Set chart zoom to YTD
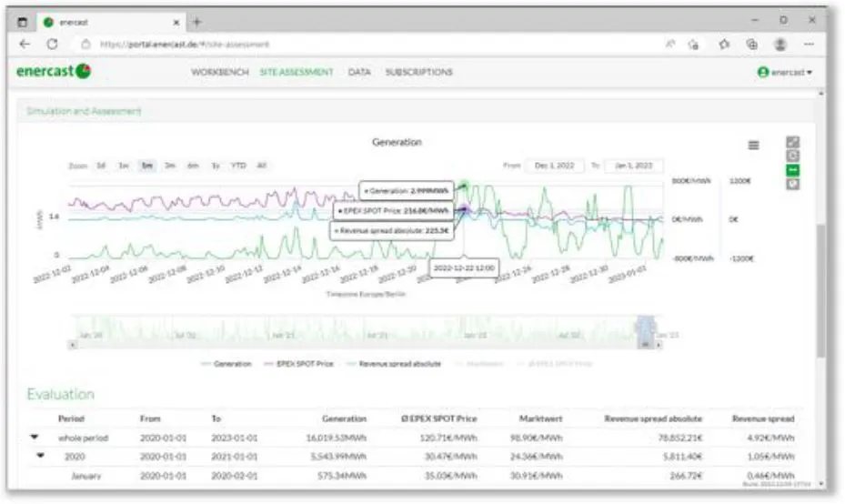Screen dimensions: 845x504 [x=238, y=166]
